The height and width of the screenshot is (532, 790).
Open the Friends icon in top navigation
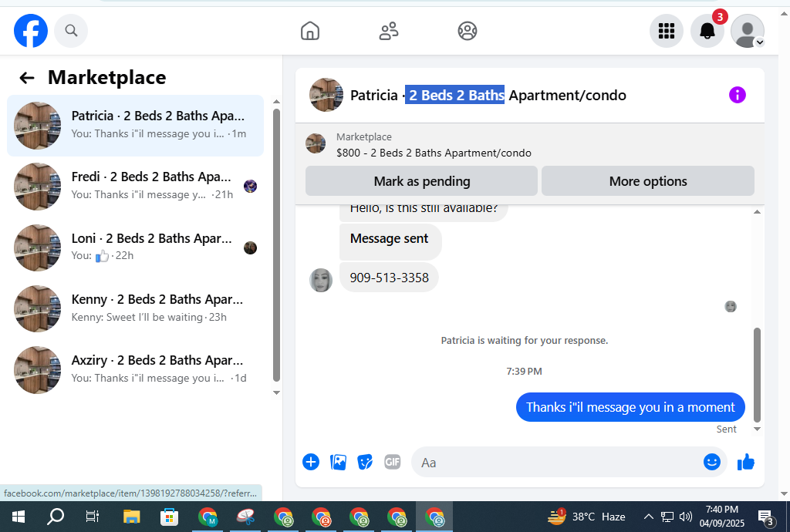tap(389, 31)
